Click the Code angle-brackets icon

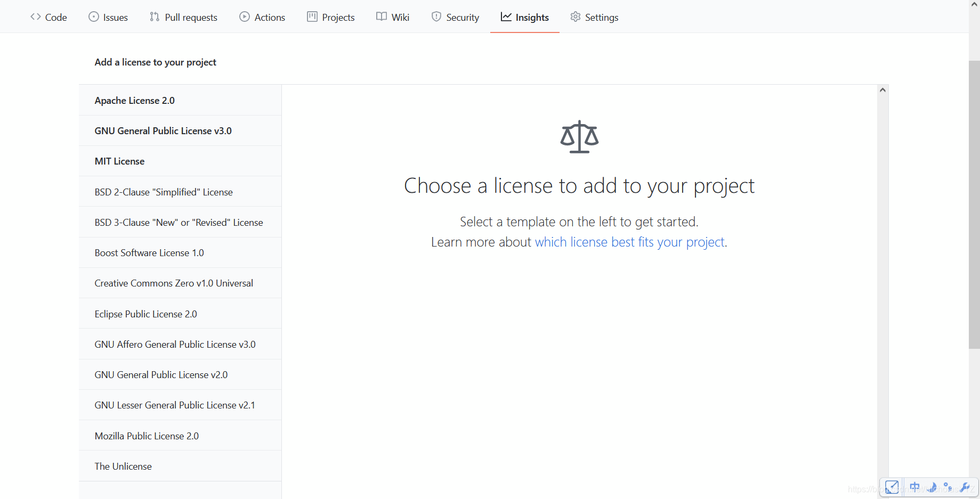(35, 17)
